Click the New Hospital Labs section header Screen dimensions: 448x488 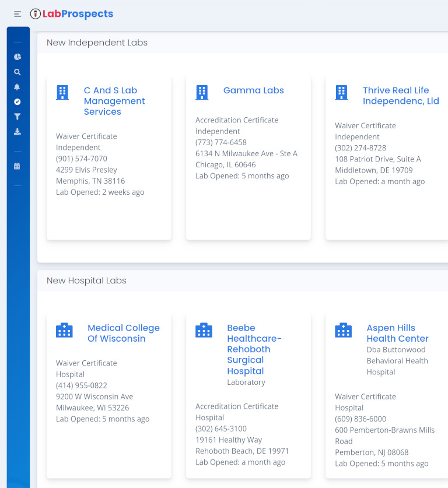tap(86, 280)
